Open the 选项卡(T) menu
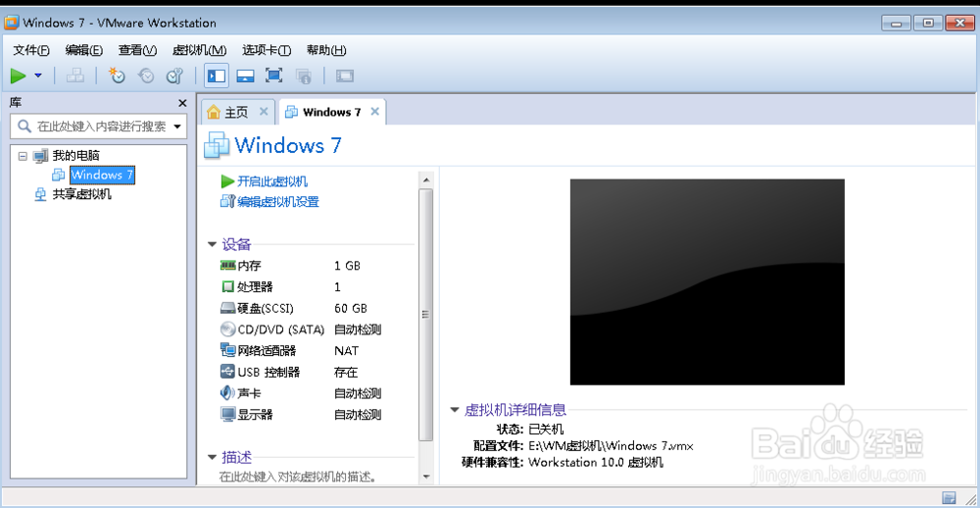980x508 pixels. [267, 50]
